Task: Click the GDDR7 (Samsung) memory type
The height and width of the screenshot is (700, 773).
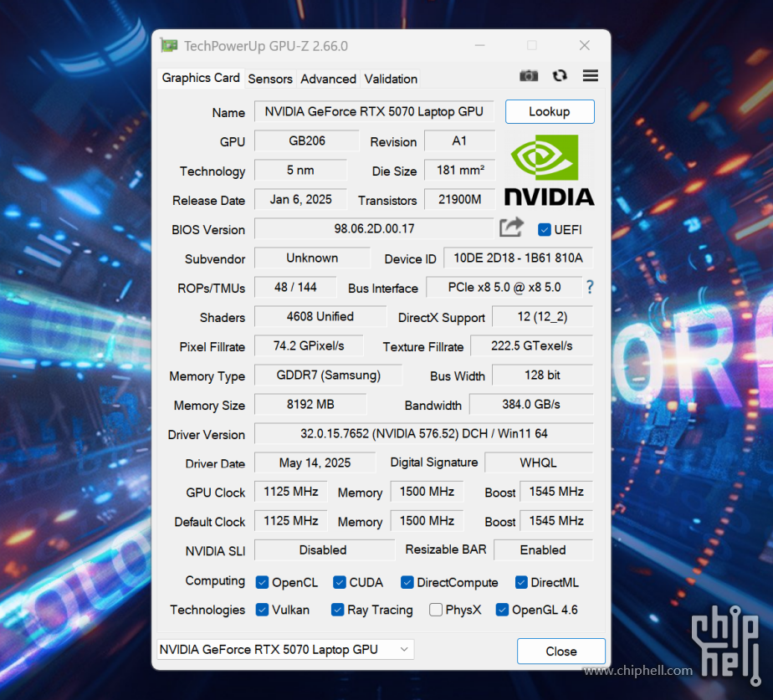Action: tap(328, 376)
